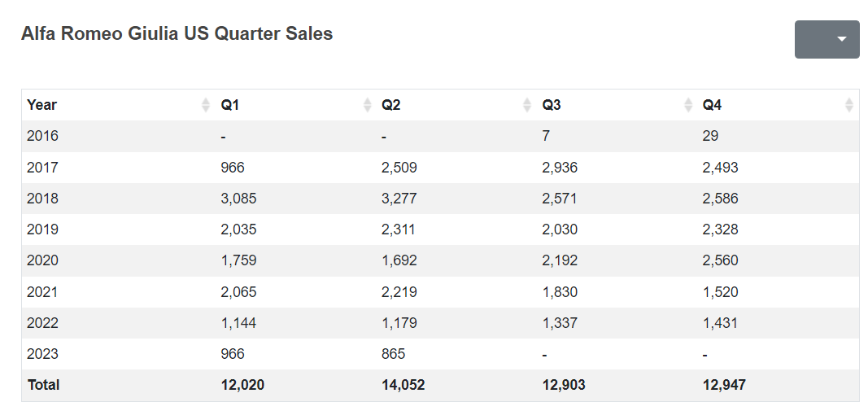Click the Q2 column sort arrows
868x402 pixels.
(527, 105)
